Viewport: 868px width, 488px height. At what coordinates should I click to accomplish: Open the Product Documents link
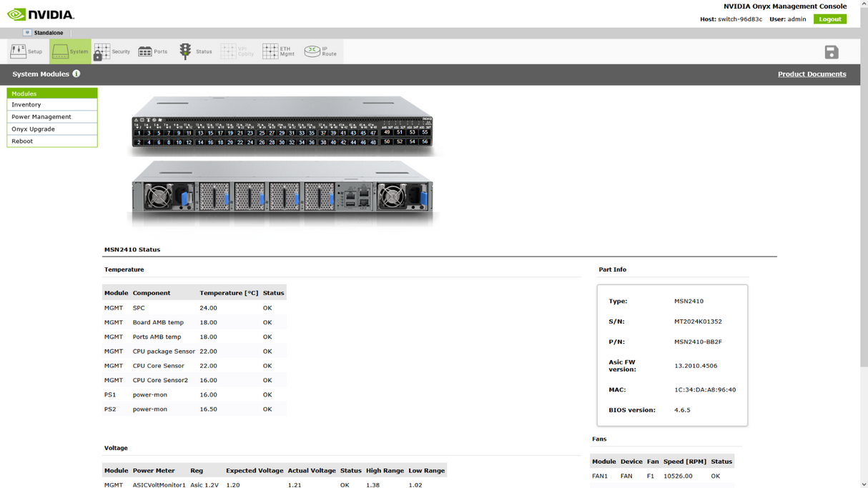pos(812,74)
